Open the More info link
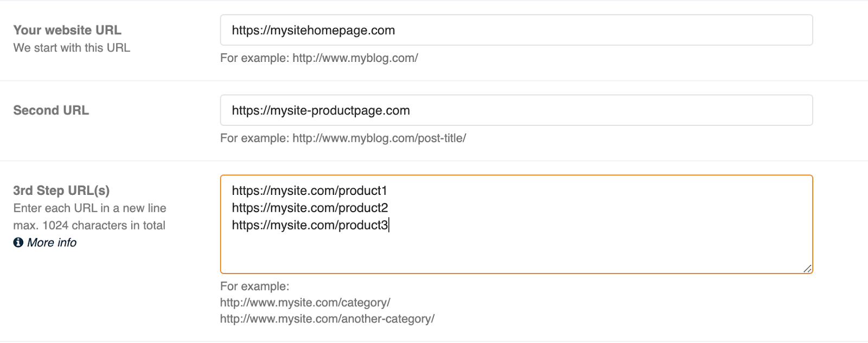Viewport: 868px width, 343px height. [x=52, y=243]
